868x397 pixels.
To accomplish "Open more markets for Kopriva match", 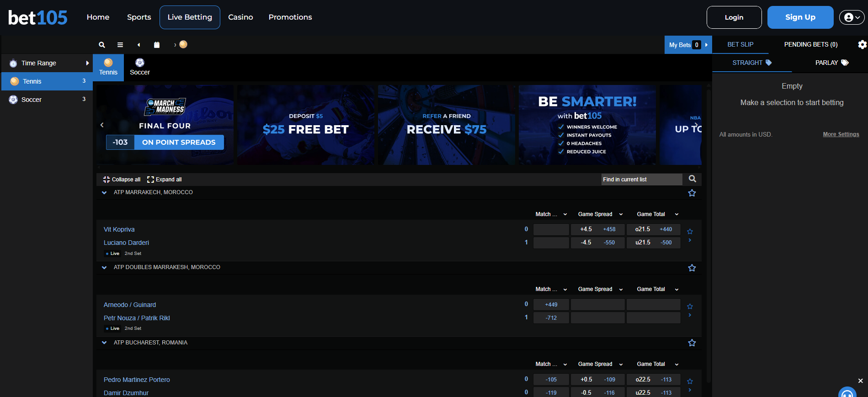I will click(690, 240).
